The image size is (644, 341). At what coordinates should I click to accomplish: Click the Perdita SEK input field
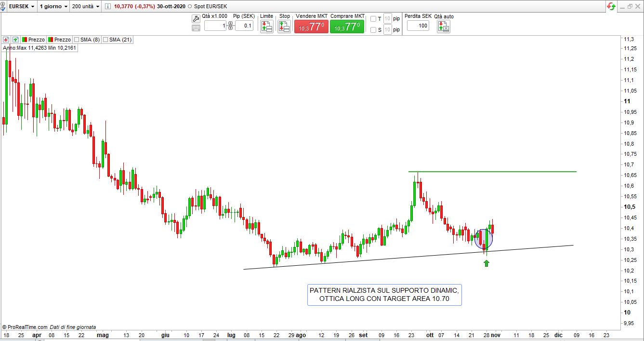pyautogui.click(x=418, y=26)
